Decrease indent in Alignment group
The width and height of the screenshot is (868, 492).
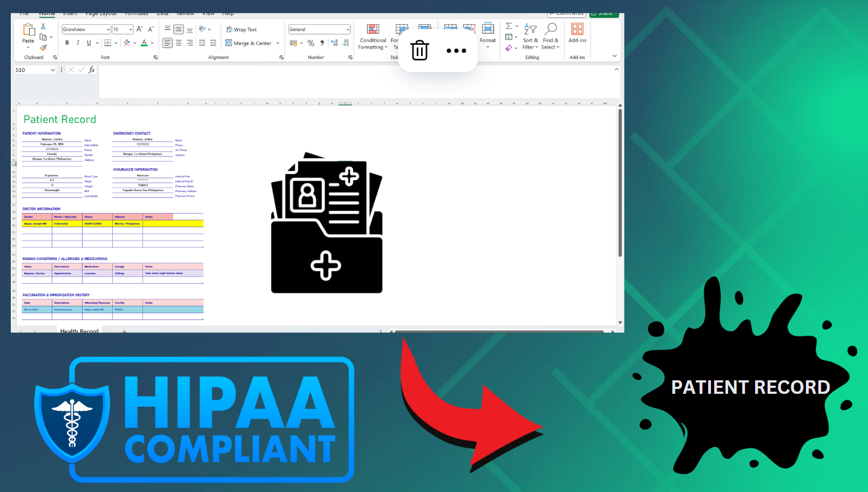202,43
